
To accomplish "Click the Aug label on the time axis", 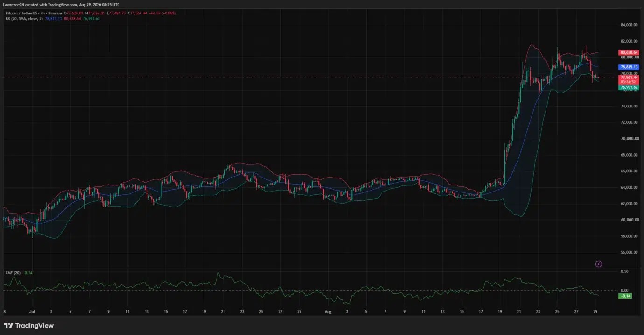I will click(327, 311).
